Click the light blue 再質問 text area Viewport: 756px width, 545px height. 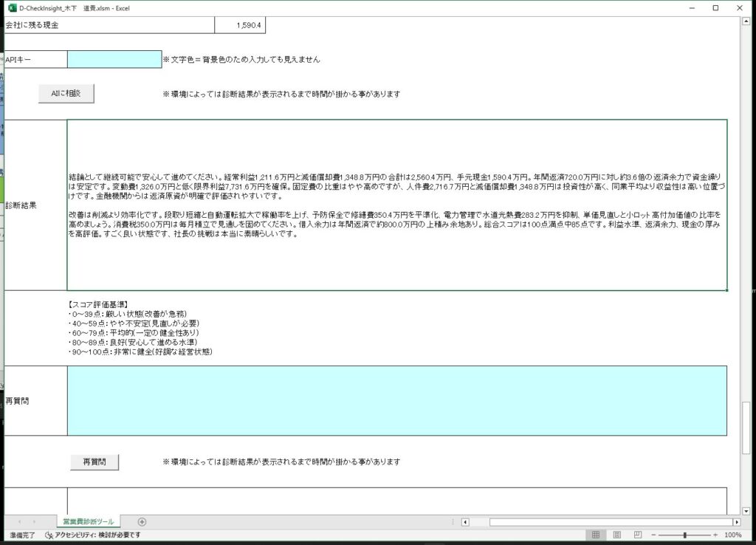(x=396, y=400)
